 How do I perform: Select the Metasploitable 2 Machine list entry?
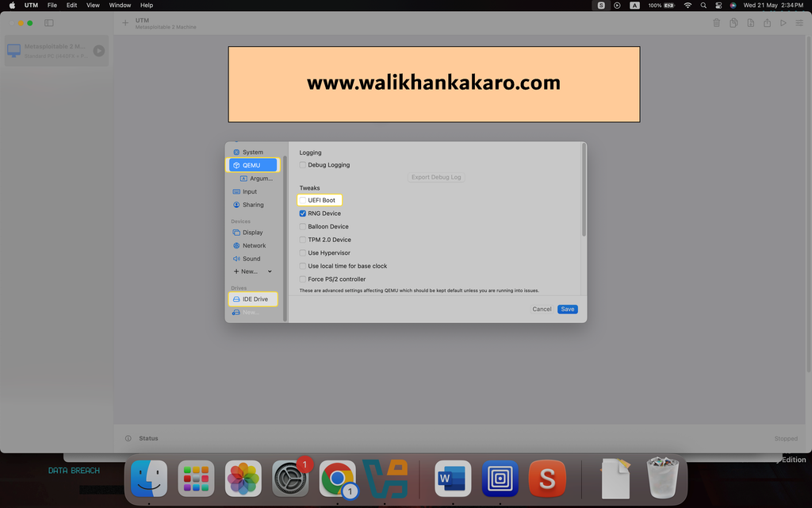point(56,51)
